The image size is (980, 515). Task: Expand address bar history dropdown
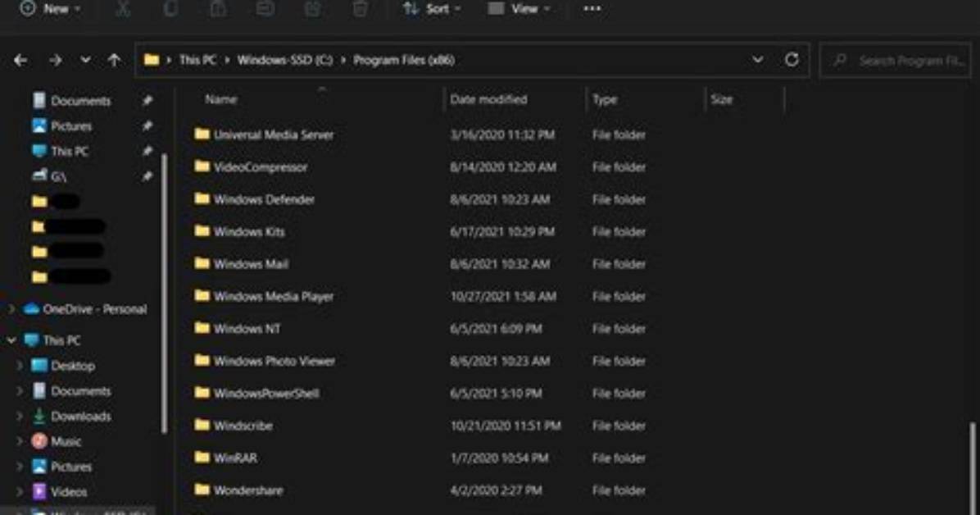757,60
